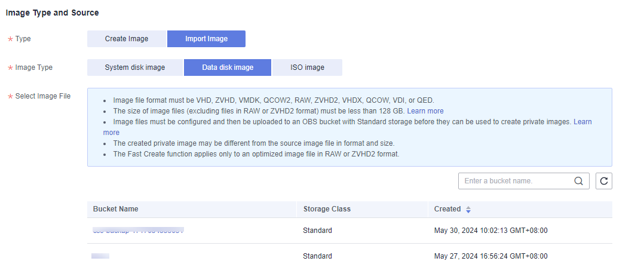Select the Import Image type

pyautogui.click(x=206, y=39)
